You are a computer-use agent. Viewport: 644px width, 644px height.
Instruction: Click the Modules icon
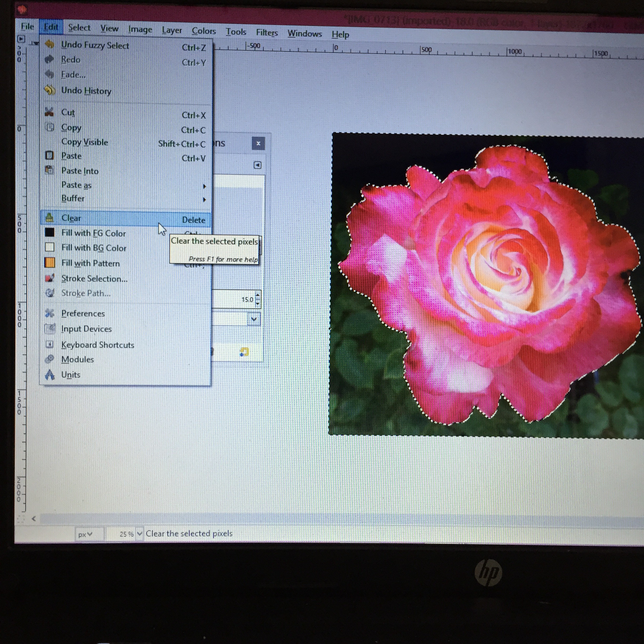point(49,359)
